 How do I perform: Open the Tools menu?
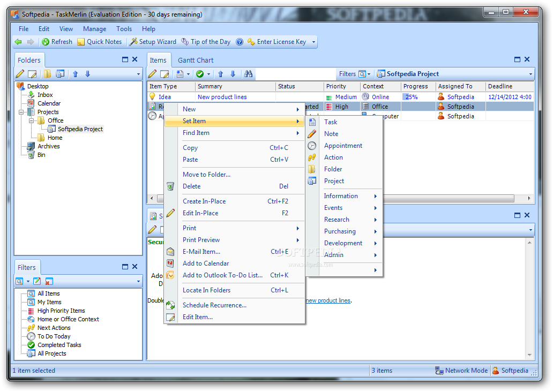124,29
